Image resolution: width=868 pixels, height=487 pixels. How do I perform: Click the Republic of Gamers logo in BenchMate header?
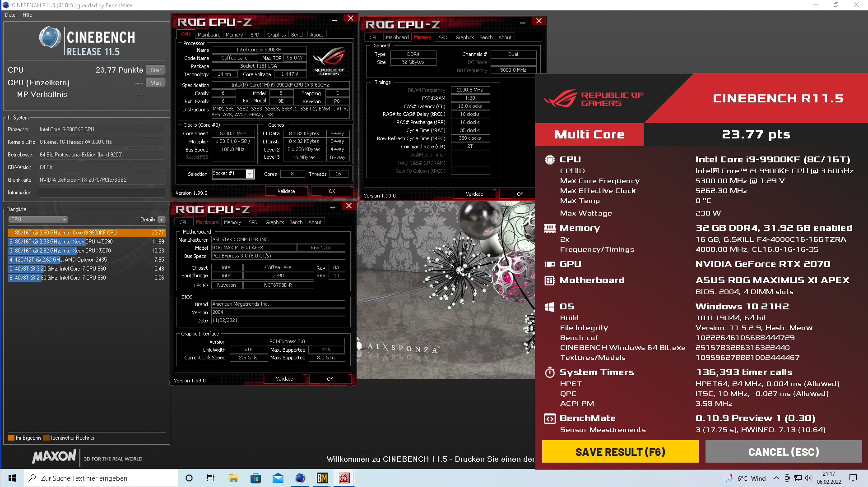tap(594, 98)
